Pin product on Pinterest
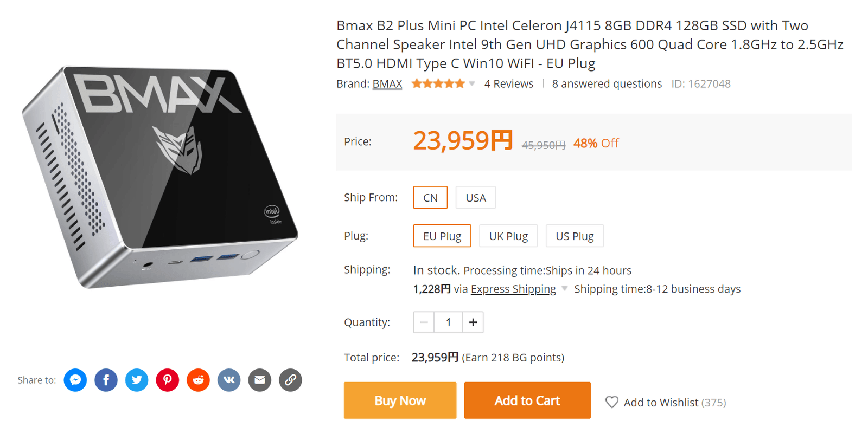This screenshot has width=868, height=427. (x=168, y=380)
